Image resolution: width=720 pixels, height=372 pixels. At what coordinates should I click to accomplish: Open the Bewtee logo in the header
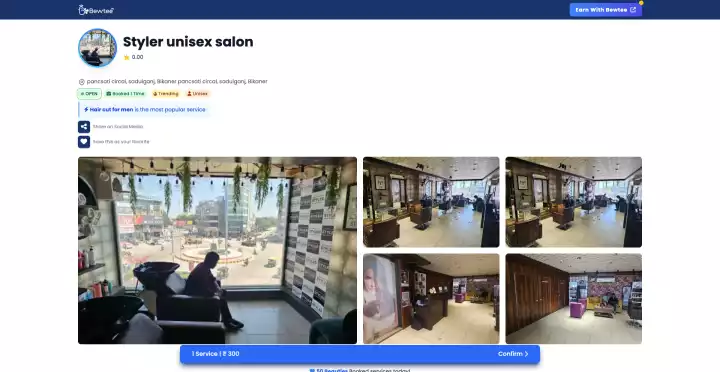pos(96,10)
